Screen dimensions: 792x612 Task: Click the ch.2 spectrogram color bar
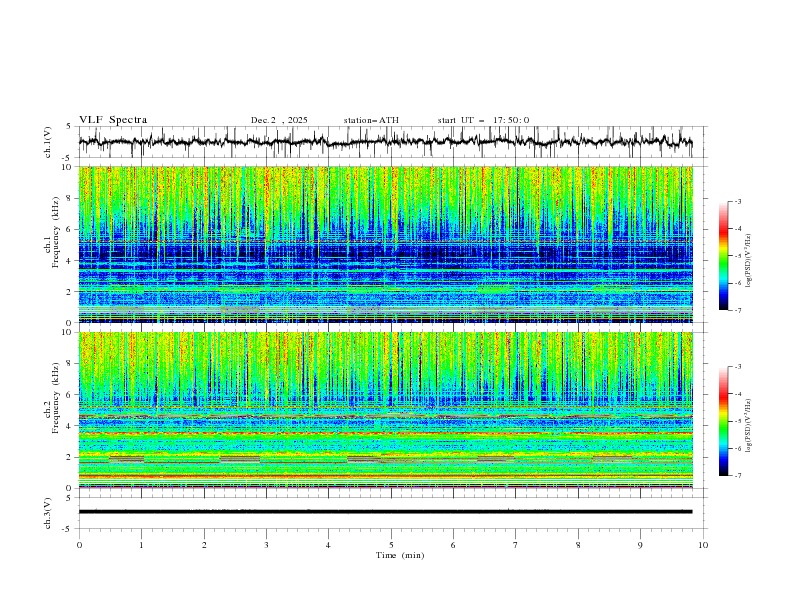click(x=723, y=421)
